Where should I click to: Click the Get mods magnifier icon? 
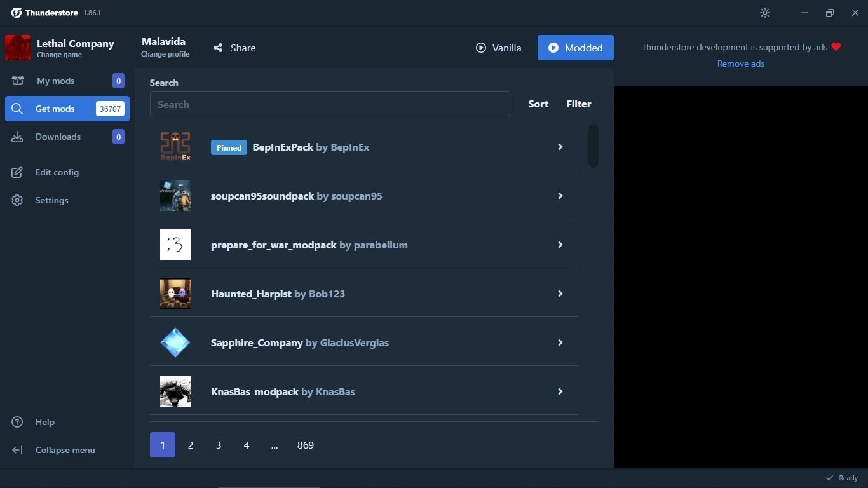click(17, 109)
